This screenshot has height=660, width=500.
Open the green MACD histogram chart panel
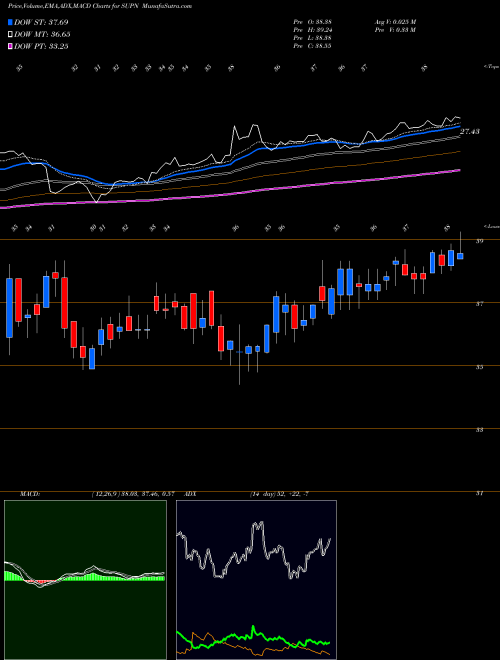85,580
